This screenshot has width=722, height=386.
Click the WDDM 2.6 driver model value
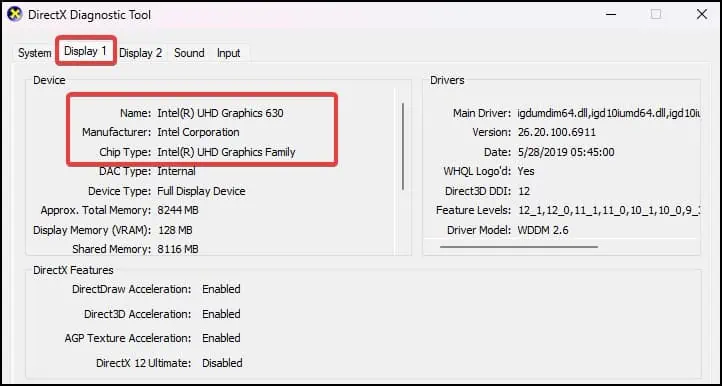click(543, 230)
